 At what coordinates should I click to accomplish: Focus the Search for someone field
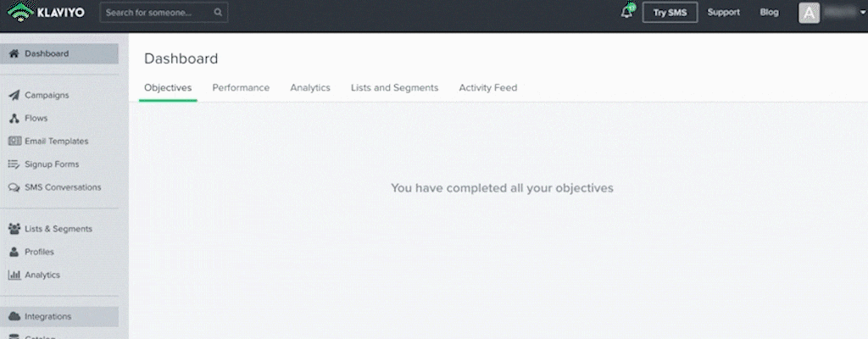click(x=164, y=12)
